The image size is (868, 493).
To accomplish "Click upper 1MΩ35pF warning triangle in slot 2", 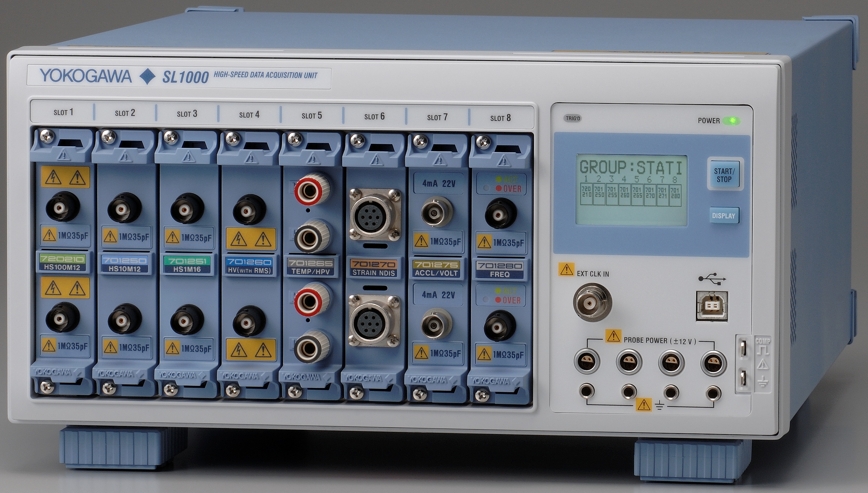I will pos(110,236).
